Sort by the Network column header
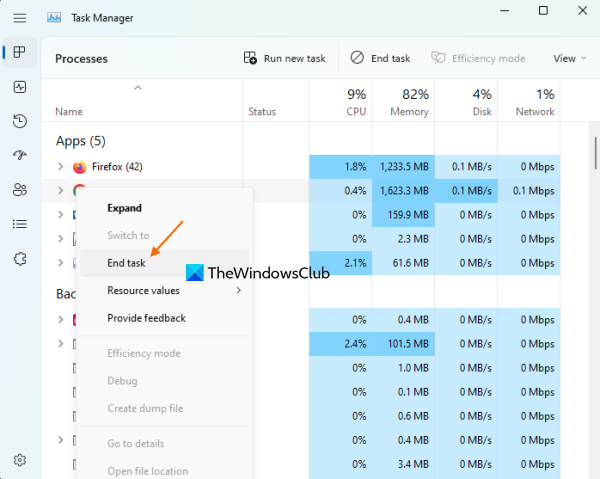Image resolution: width=600 pixels, height=479 pixels. pyautogui.click(x=529, y=101)
